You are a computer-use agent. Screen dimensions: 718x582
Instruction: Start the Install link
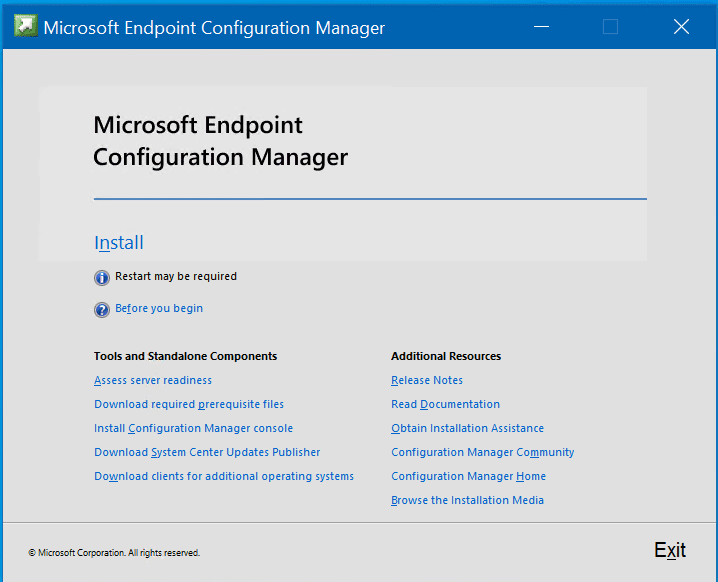(119, 243)
